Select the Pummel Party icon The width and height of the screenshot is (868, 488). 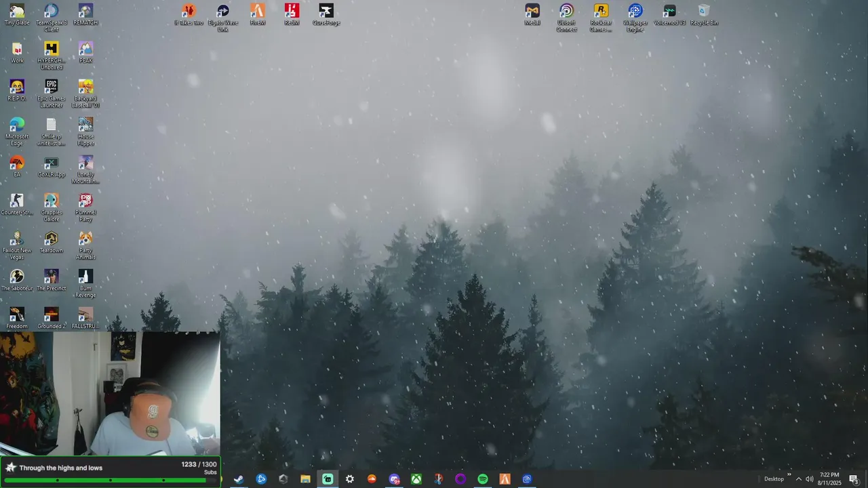(85, 207)
